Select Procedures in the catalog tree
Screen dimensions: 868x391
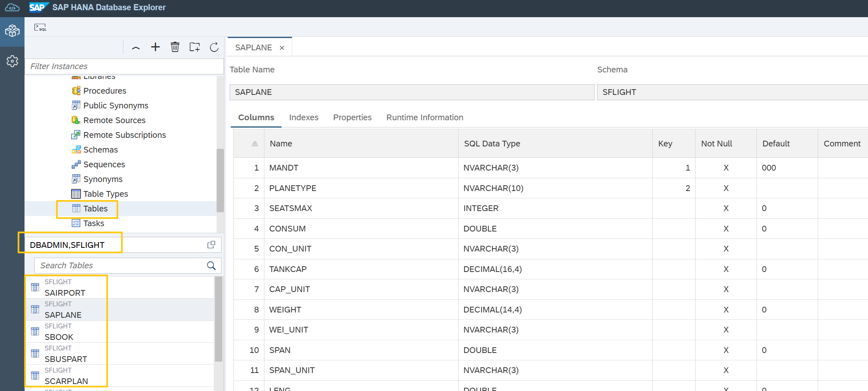point(105,91)
